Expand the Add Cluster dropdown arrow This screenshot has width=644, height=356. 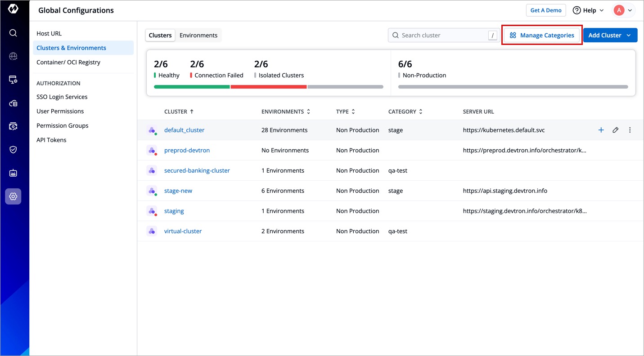point(629,35)
